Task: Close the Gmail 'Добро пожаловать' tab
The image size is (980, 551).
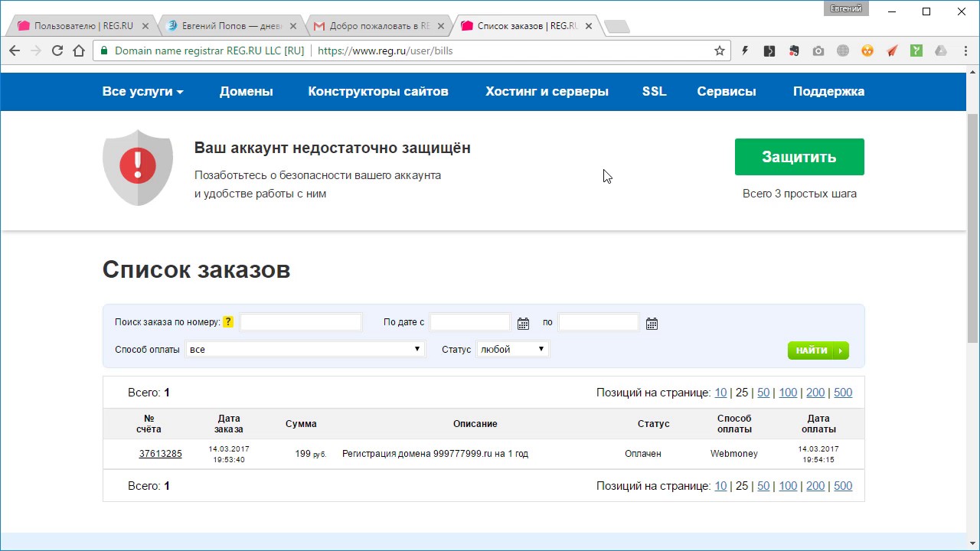Action: coord(441,26)
